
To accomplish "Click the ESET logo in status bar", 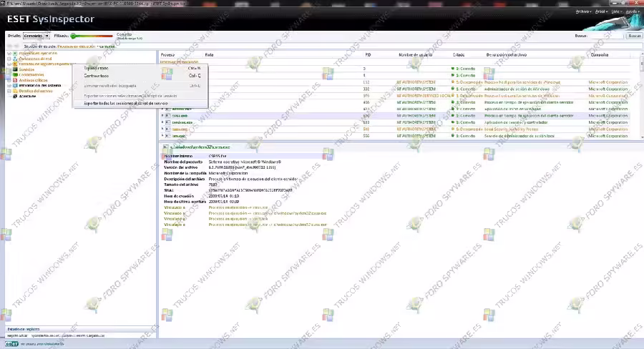I will (x=11, y=344).
